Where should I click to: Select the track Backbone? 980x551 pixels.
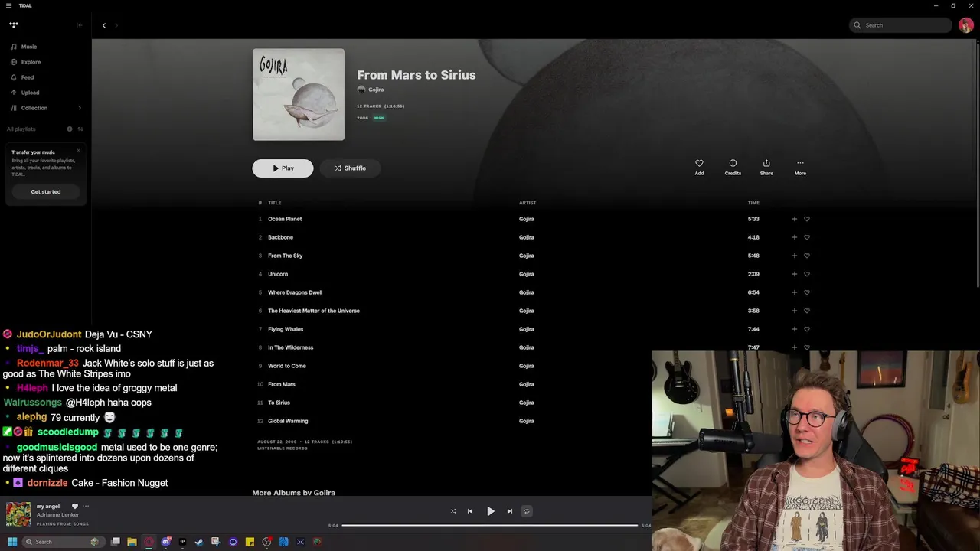click(x=280, y=237)
